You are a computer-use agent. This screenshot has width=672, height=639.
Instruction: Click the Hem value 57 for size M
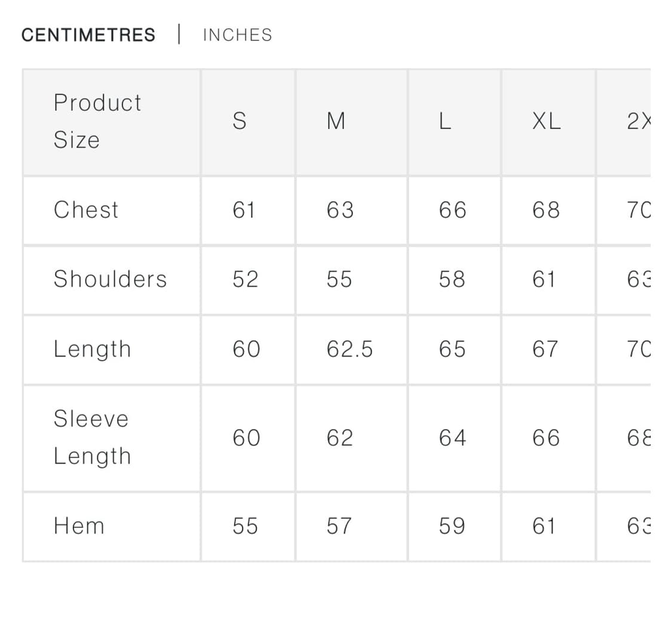click(x=339, y=526)
